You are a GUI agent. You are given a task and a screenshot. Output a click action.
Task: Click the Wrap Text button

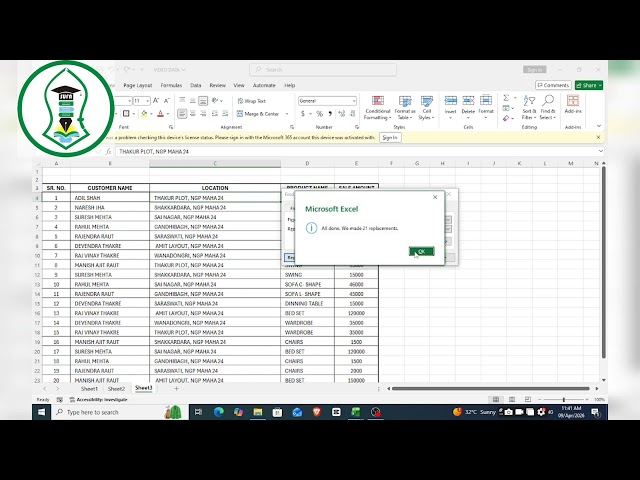coord(251,101)
